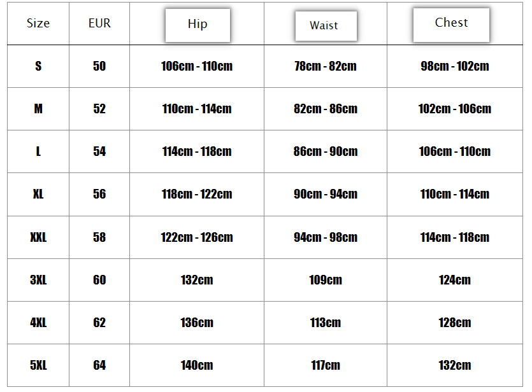The image size is (532, 392).
Task: Select the Size column header
Action: coord(38,24)
